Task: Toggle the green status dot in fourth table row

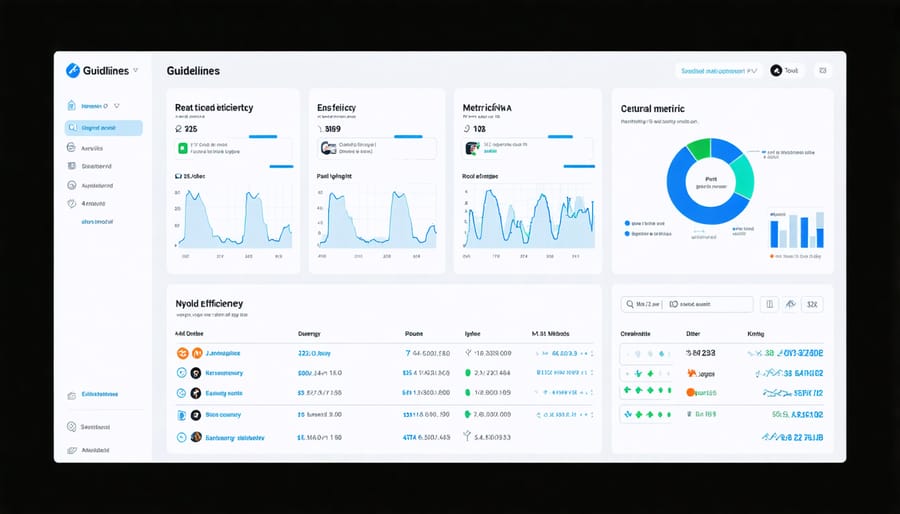Action: tap(468, 414)
